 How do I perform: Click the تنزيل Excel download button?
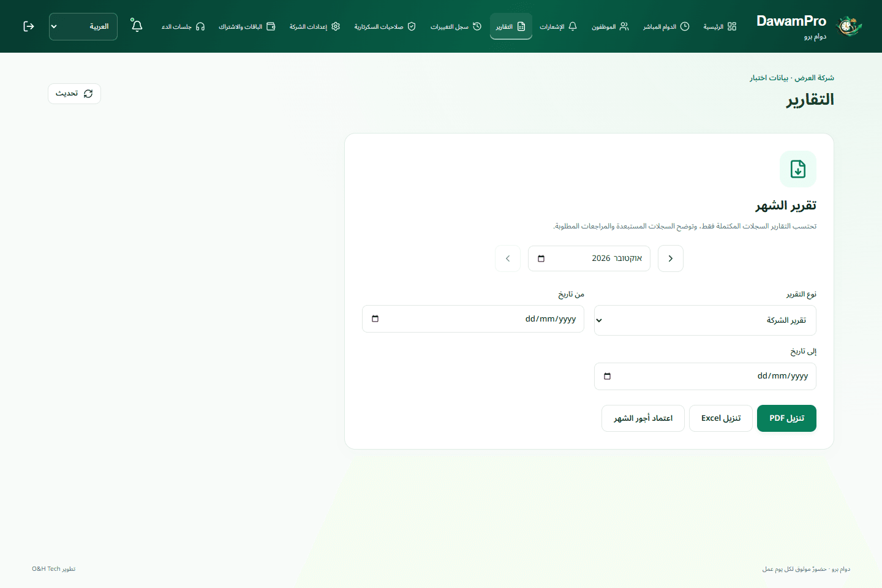721,418
